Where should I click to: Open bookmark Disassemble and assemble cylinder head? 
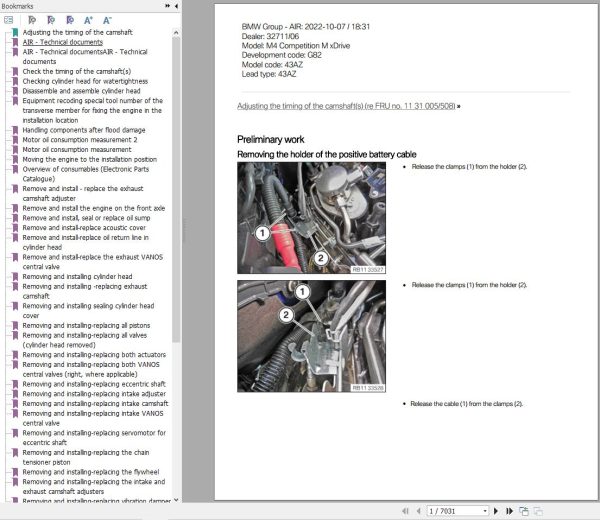click(82, 91)
